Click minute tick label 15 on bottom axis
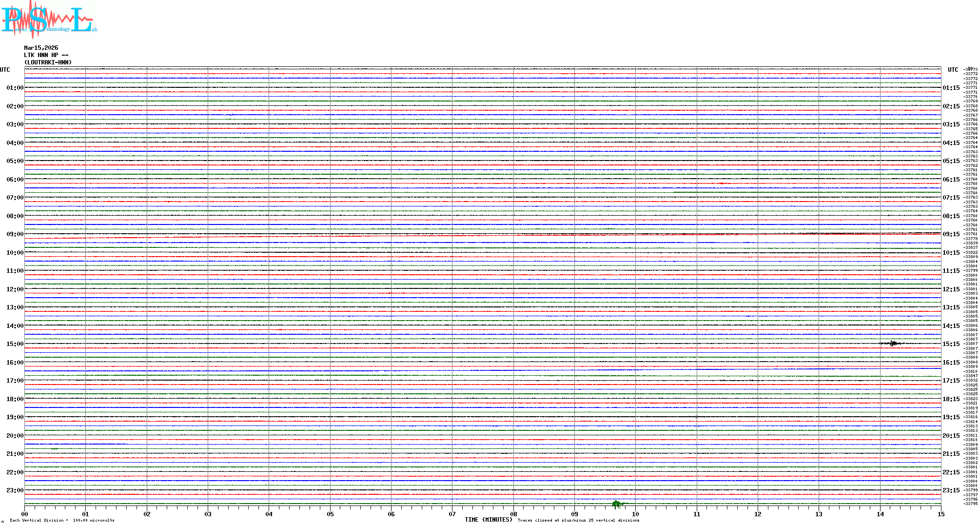Viewport: 980px width, 527px height. coord(941,514)
